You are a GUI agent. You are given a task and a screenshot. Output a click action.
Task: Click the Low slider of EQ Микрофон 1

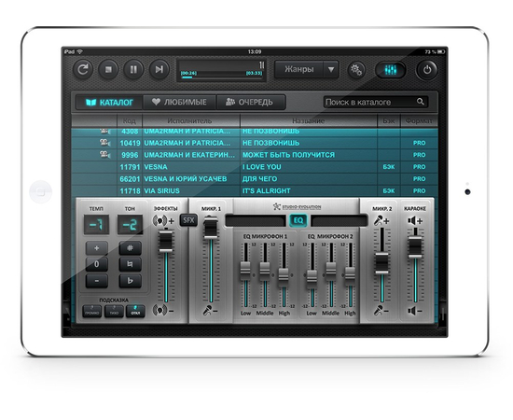[245, 271]
